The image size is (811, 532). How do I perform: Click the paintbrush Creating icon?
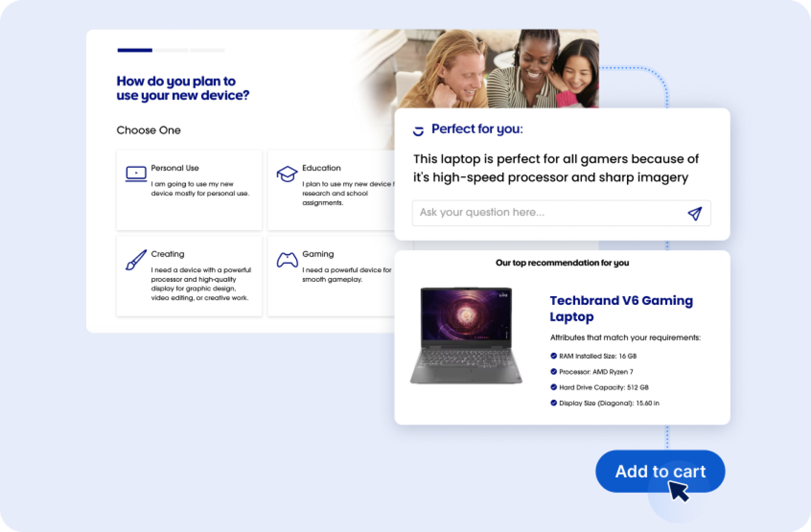pyautogui.click(x=136, y=260)
